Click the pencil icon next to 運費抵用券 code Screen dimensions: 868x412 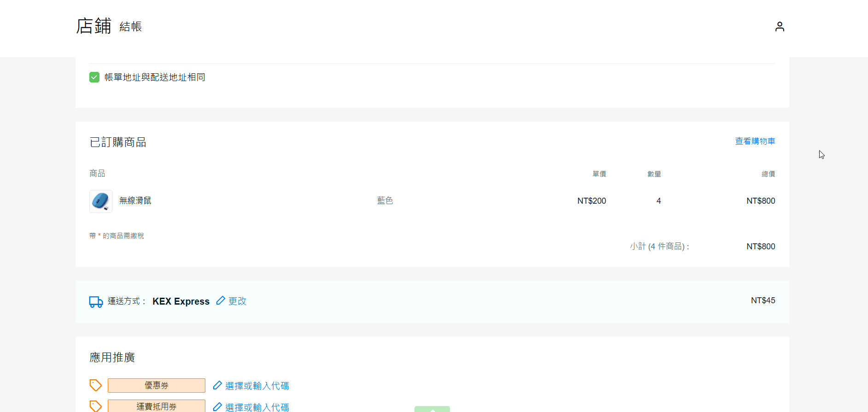(217, 406)
